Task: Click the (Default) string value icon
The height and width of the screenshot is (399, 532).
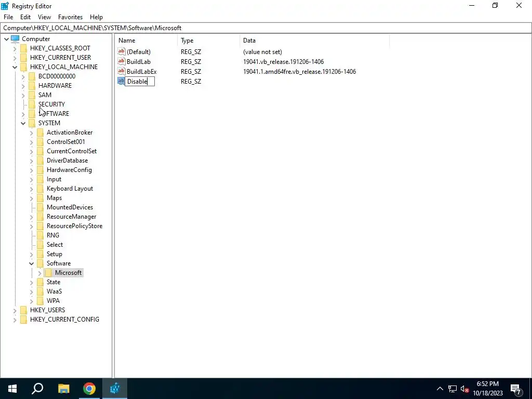Action: coord(121,51)
